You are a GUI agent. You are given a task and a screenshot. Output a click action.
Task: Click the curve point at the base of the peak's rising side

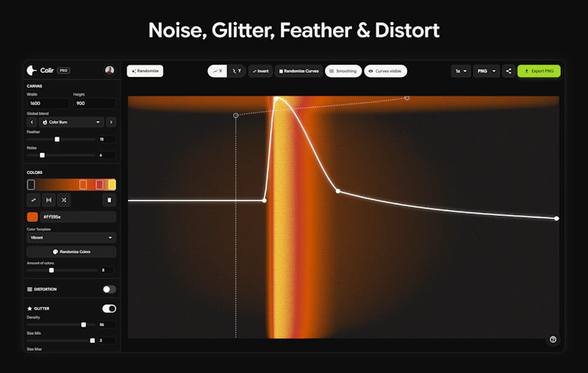coord(265,200)
